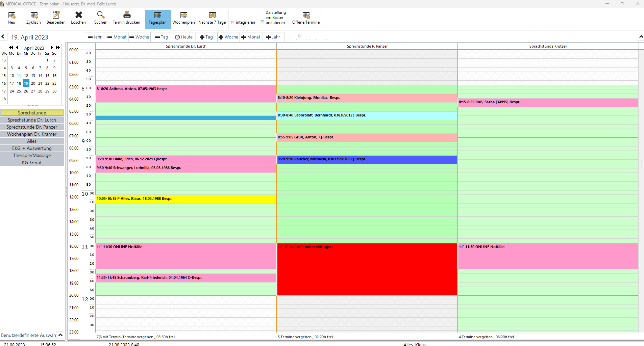Delete appointment using Löschen icon
This screenshot has width=644, height=346.
click(78, 18)
